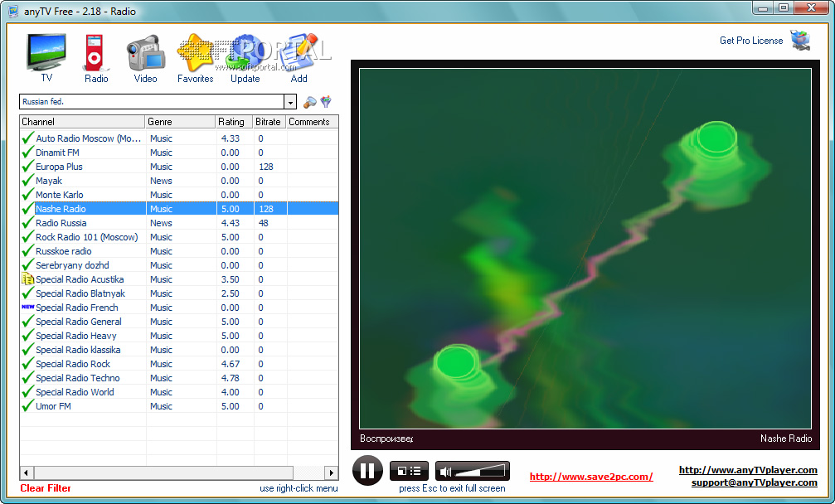The height and width of the screenshot is (504, 835).
Task: Select the Special Radio klassika channel
Action: point(78,350)
